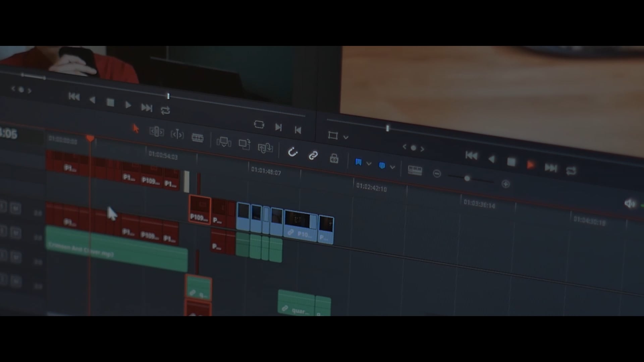This screenshot has width=644, height=362.
Task: Select the arrow Selection Mode tool
Action: point(136,129)
